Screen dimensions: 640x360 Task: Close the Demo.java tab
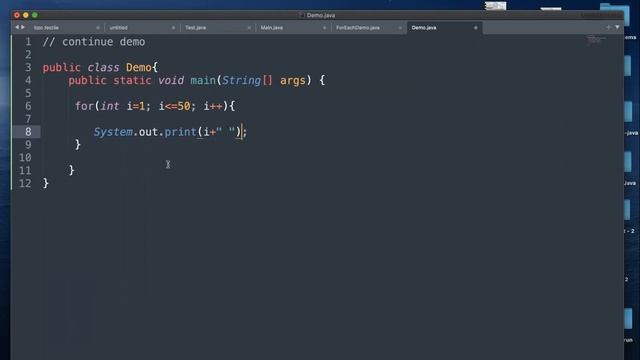click(x=476, y=28)
